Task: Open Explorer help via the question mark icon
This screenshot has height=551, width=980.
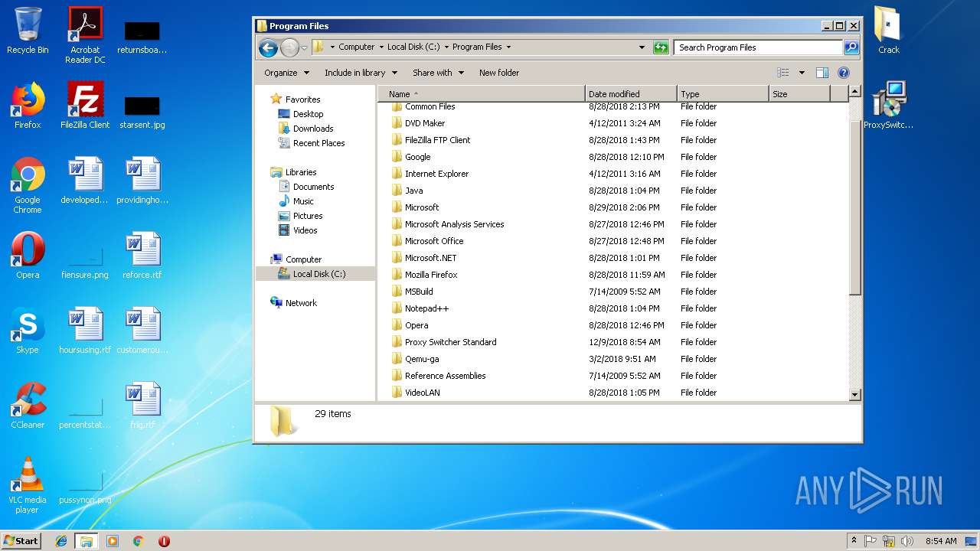Action: point(844,73)
